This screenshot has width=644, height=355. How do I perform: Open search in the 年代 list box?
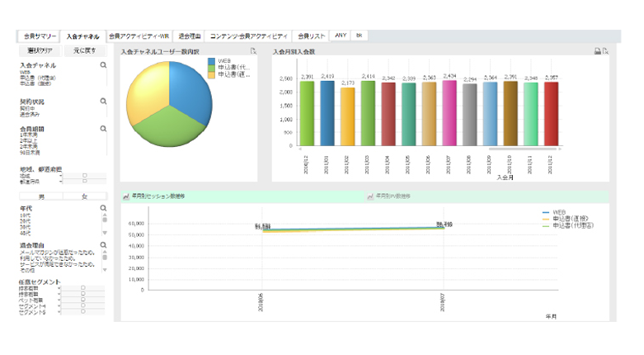(104, 208)
